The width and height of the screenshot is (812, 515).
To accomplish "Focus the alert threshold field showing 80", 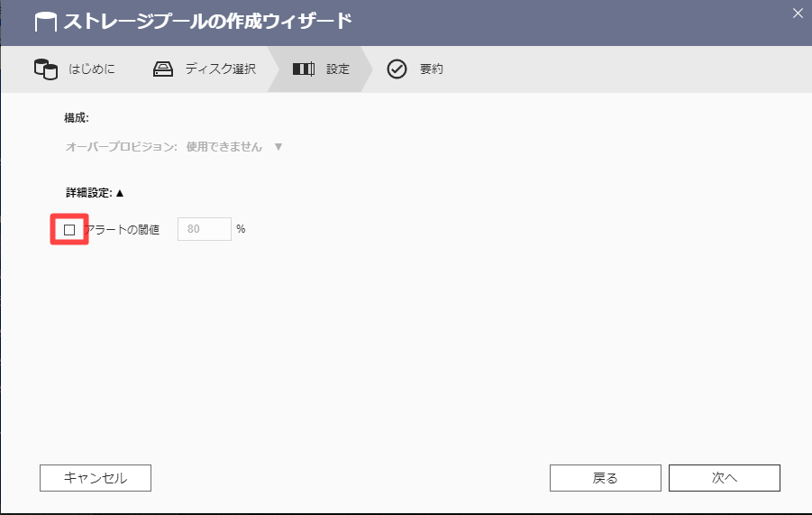I will (205, 229).
